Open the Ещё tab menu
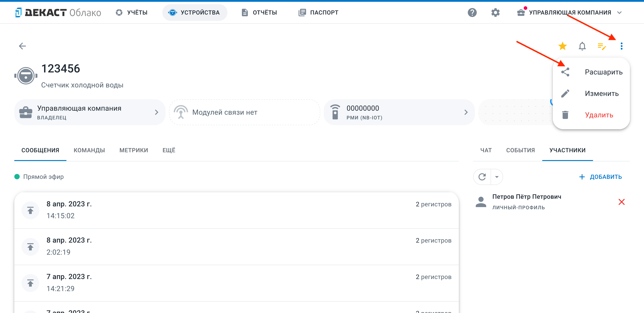The height and width of the screenshot is (313, 644). coord(169,150)
